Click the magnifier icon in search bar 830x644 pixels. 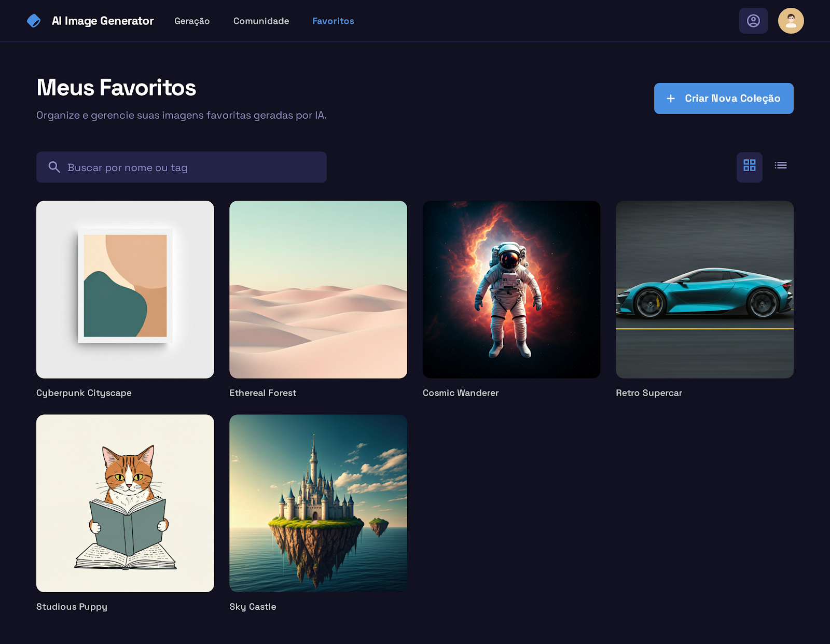pyautogui.click(x=54, y=167)
